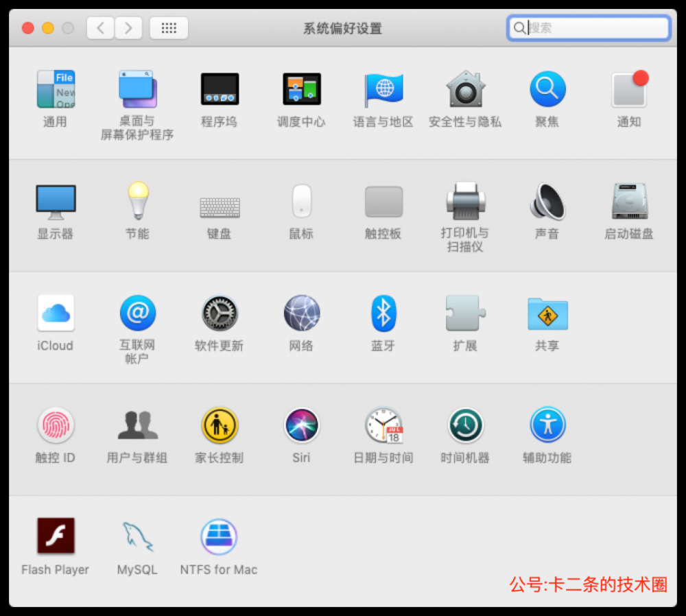Open iCloud preferences
The height and width of the screenshot is (616, 686).
click(x=56, y=313)
